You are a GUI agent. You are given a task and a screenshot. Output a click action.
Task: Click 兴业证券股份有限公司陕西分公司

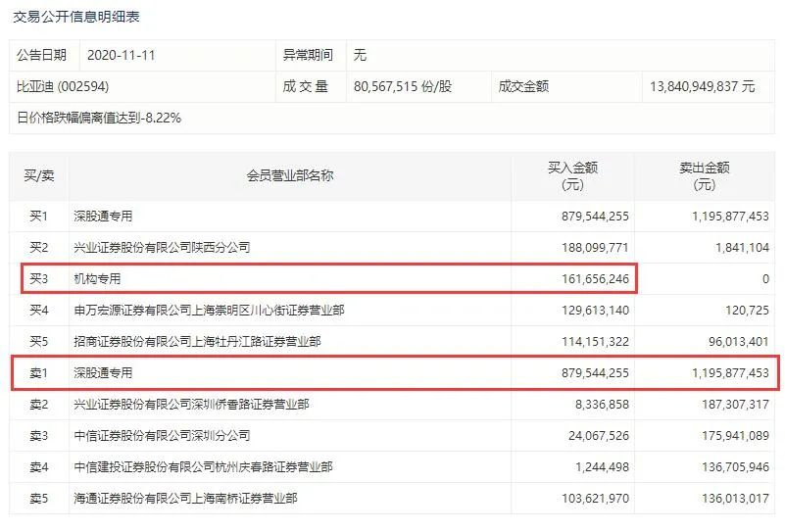162,247
